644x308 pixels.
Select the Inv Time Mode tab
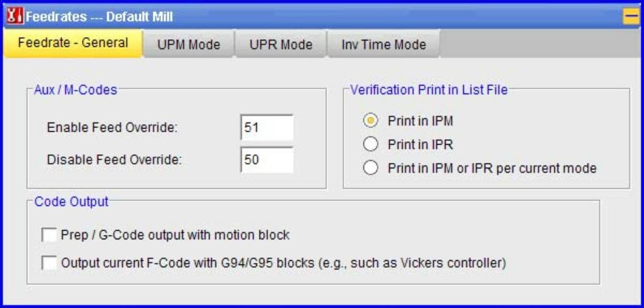point(384,45)
